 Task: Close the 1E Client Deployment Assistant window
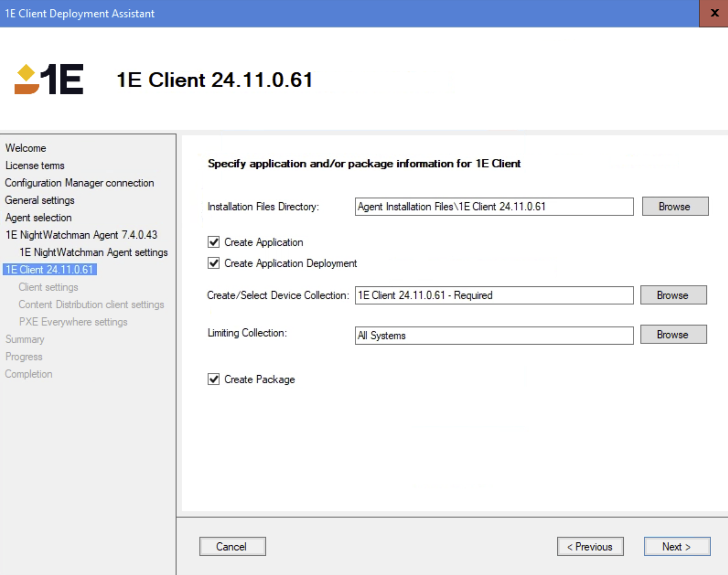[713, 13]
